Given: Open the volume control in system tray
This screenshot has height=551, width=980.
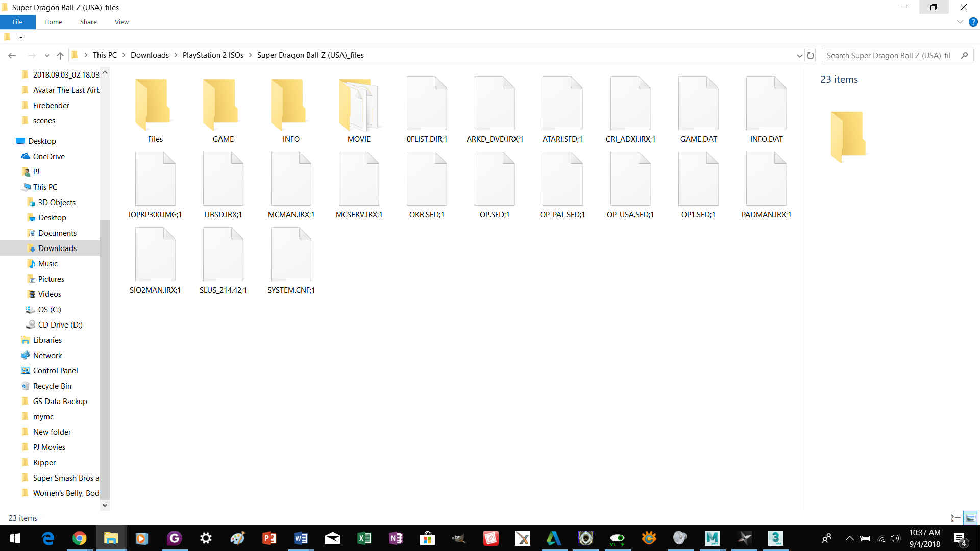Looking at the screenshot, I should (895, 538).
